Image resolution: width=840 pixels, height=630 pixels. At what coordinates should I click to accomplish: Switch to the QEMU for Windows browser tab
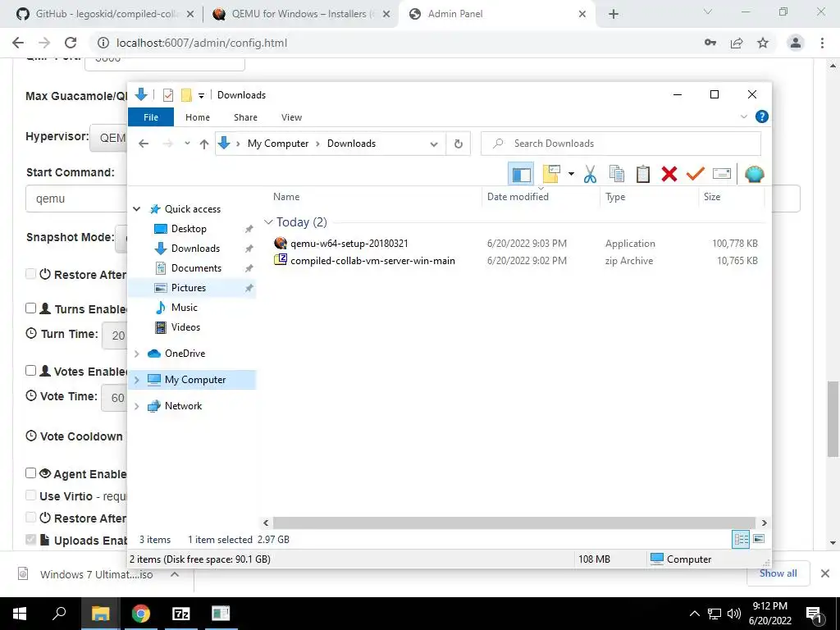[x=300, y=14]
